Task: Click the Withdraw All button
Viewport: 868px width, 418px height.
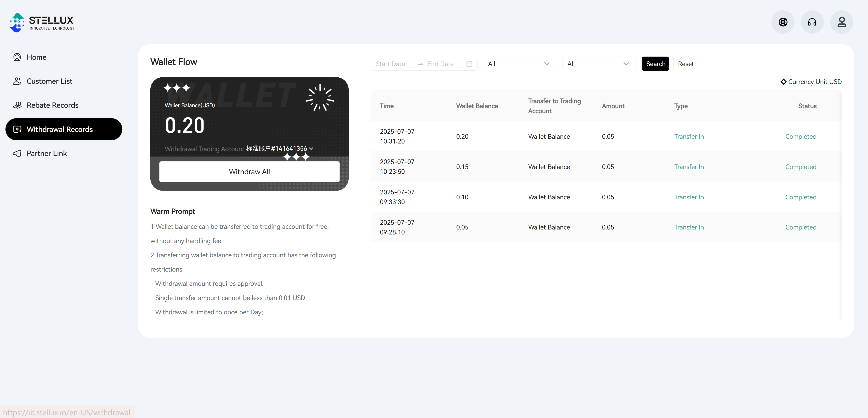Action: [x=249, y=171]
